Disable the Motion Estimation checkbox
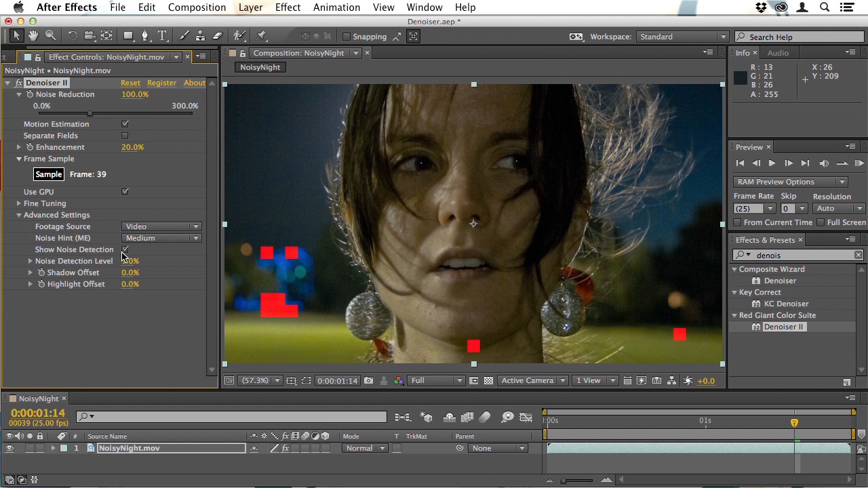Viewport: 868px width, 488px height. pyautogui.click(x=125, y=124)
